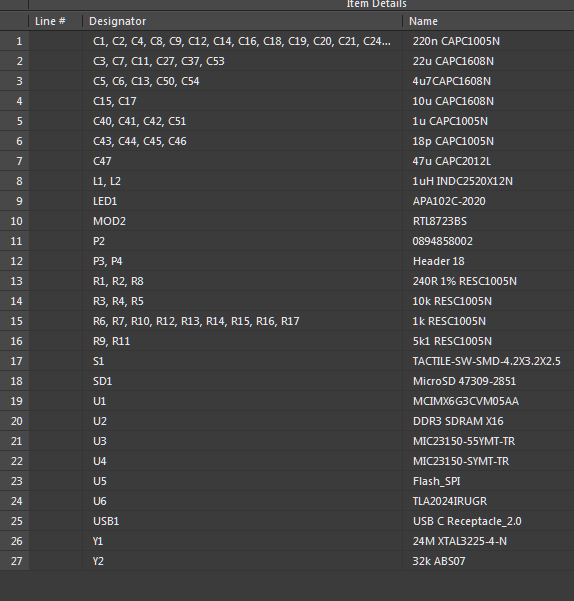Click the RTL8723BS name cell
Image resolution: width=574 pixels, height=601 pixels.
pyautogui.click(x=489, y=221)
